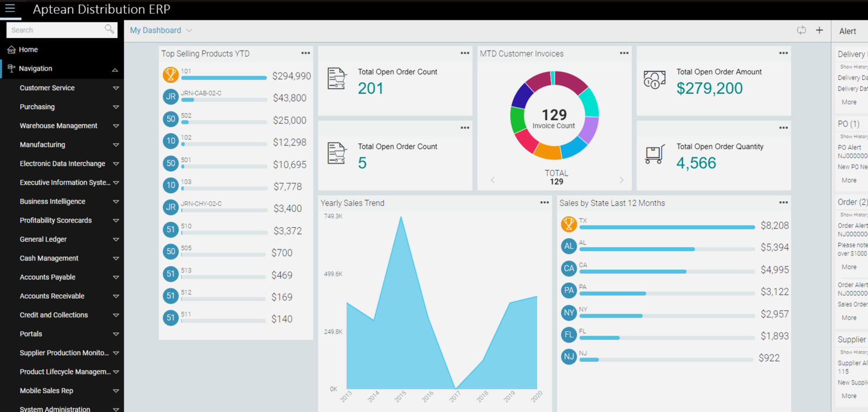
Task: Open the My Dashboard dropdown
Action: point(161,30)
